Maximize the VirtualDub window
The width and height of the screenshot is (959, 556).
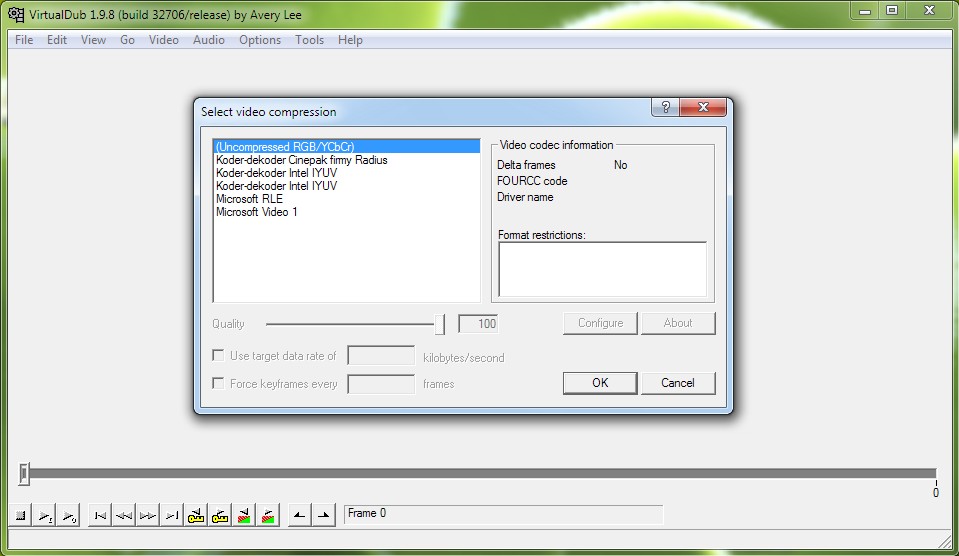click(892, 10)
